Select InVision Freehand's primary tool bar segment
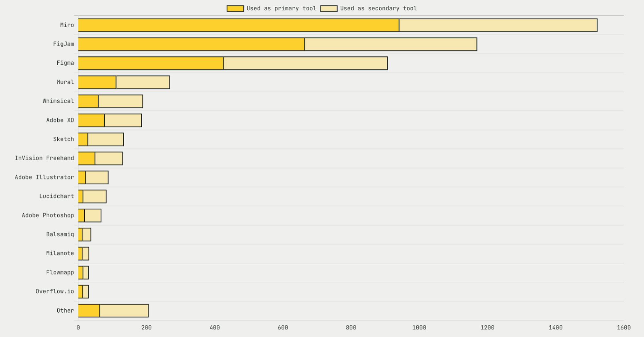This screenshot has width=644, height=337. coord(87,158)
